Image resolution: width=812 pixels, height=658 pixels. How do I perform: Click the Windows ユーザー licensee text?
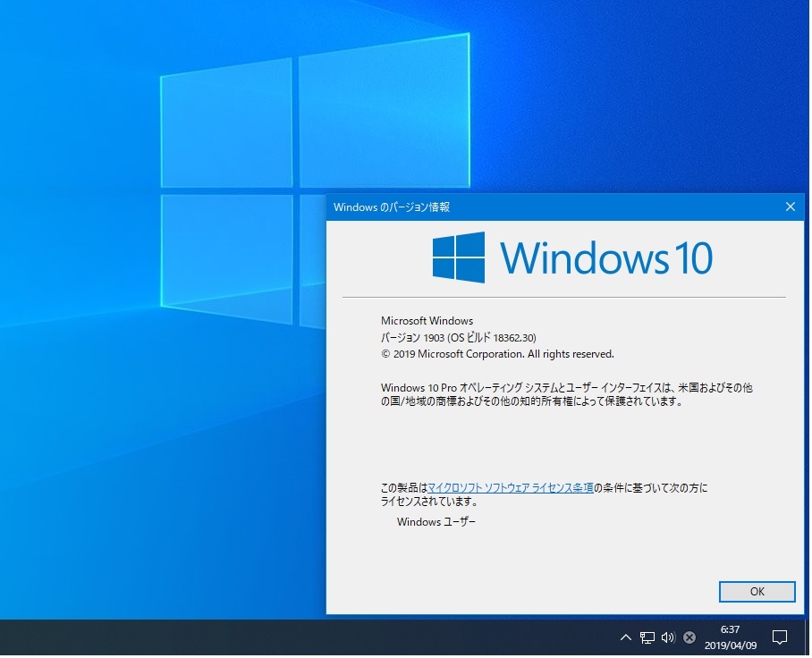point(437,523)
